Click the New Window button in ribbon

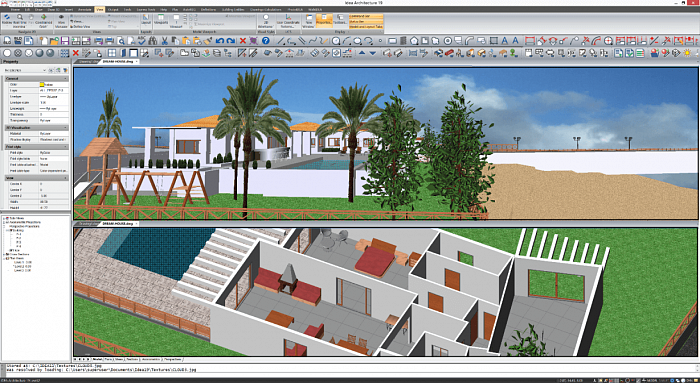point(309,21)
